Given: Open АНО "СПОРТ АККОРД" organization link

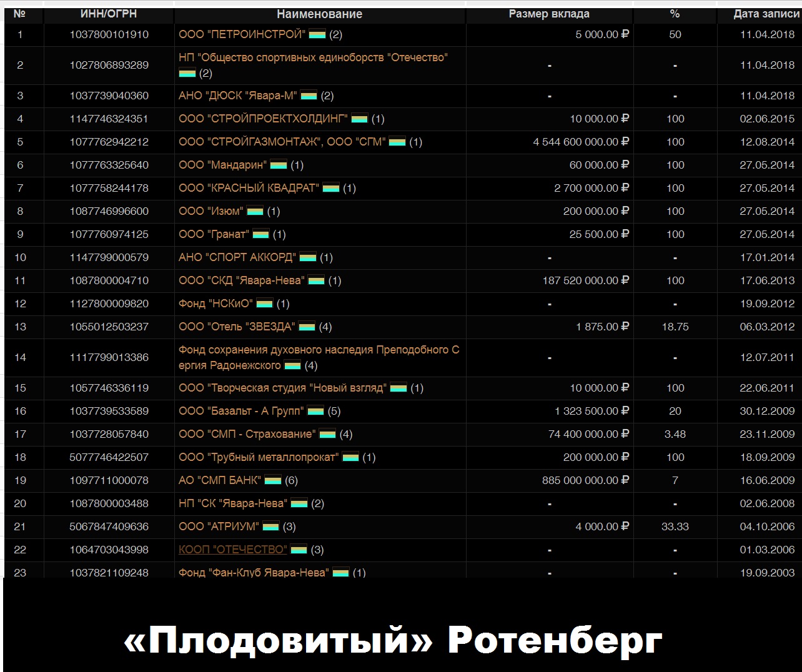Looking at the screenshot, I should tap(237, 257).
